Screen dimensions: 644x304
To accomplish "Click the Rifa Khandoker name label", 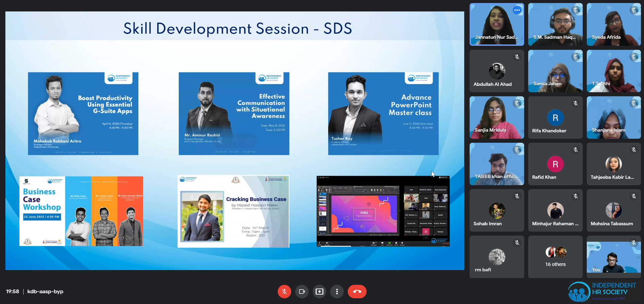I will pyautogui.click(x=549, y=131).
